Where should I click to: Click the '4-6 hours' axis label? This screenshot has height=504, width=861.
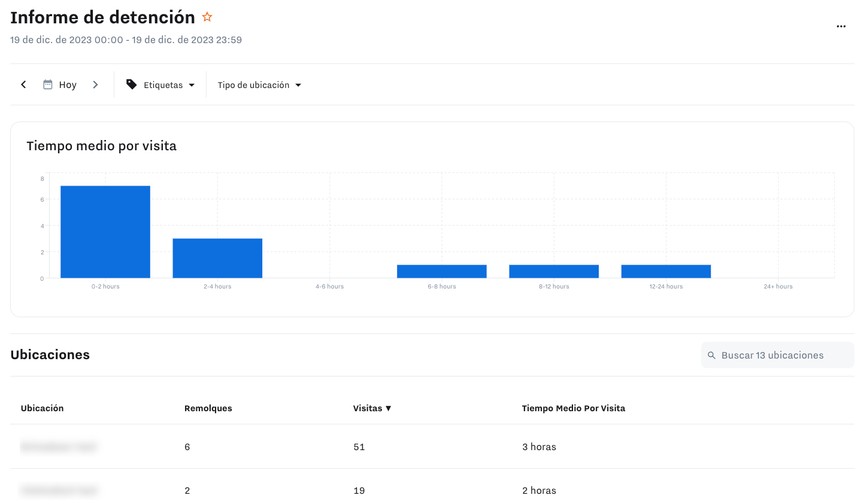coord(329,286)
